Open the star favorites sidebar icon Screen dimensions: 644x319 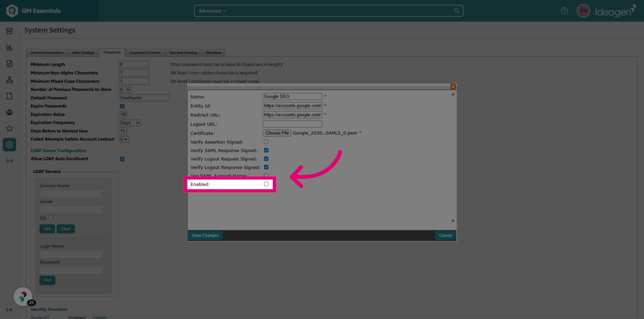pyautogui.click(x=9, y=128)
